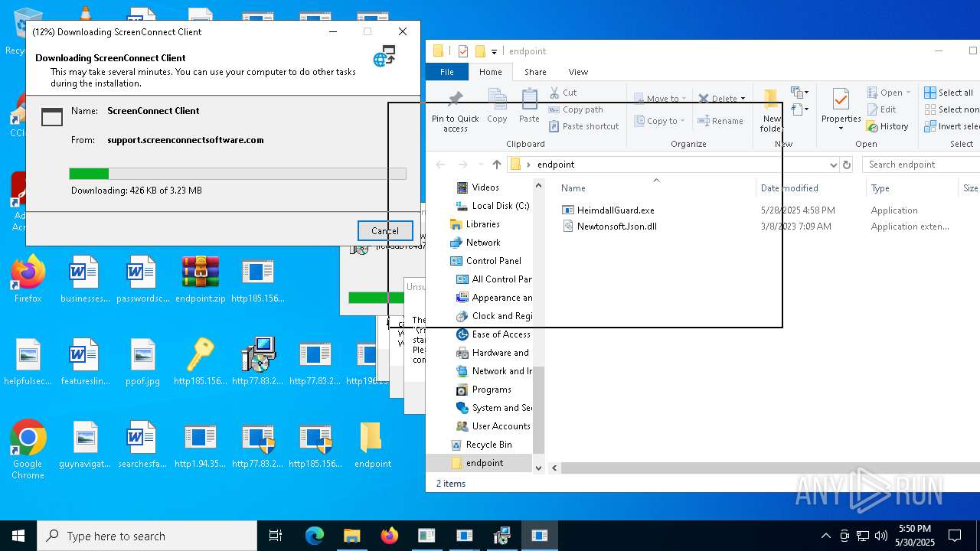Click the download progress bar
The width and height of the screenshot is (980, 551).
[x=237, y=174]
